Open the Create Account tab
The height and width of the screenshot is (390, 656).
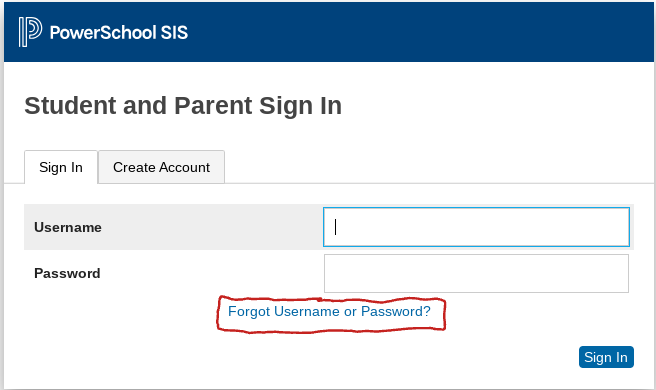161,167
